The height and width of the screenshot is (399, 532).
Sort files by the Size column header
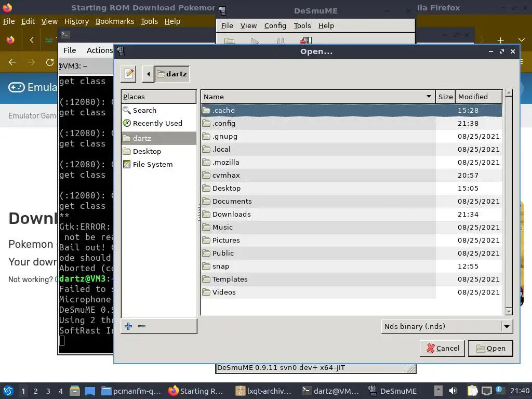tap(445, 97)
